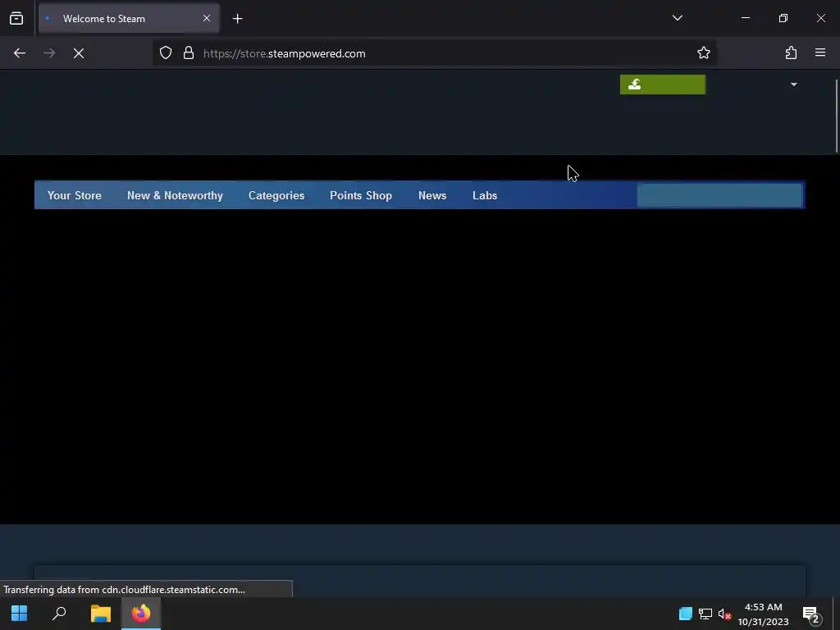Open Steam Labs tab
This screenshot has height=630, width=840.
point(485,195)
